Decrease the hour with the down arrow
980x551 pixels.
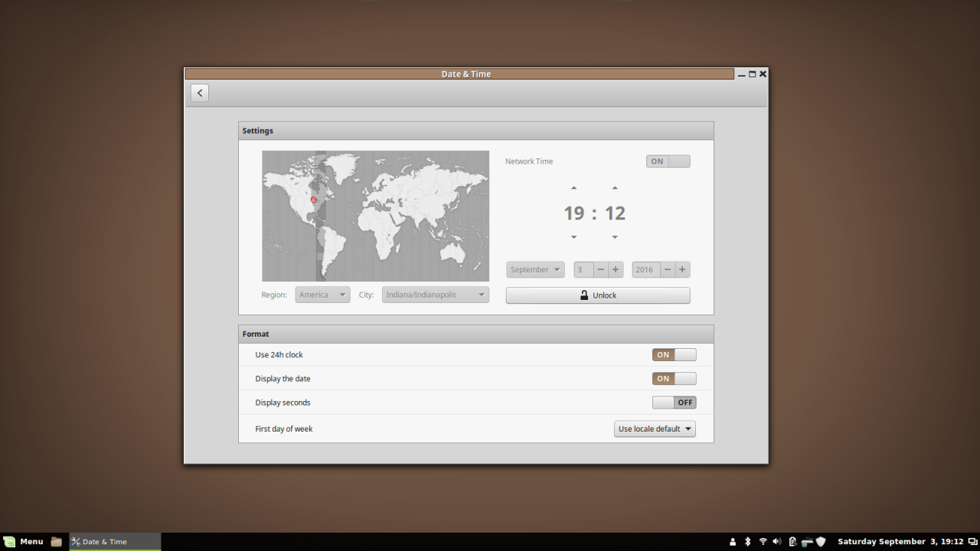tap(574, 237)
